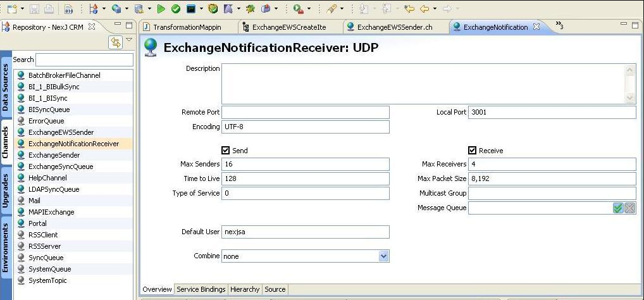Uncheck the Send checkbox

(x=226, y=151)
